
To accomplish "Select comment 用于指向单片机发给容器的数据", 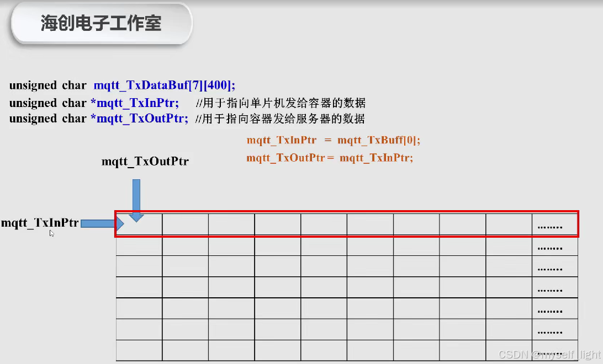I will tap(281, 103).
